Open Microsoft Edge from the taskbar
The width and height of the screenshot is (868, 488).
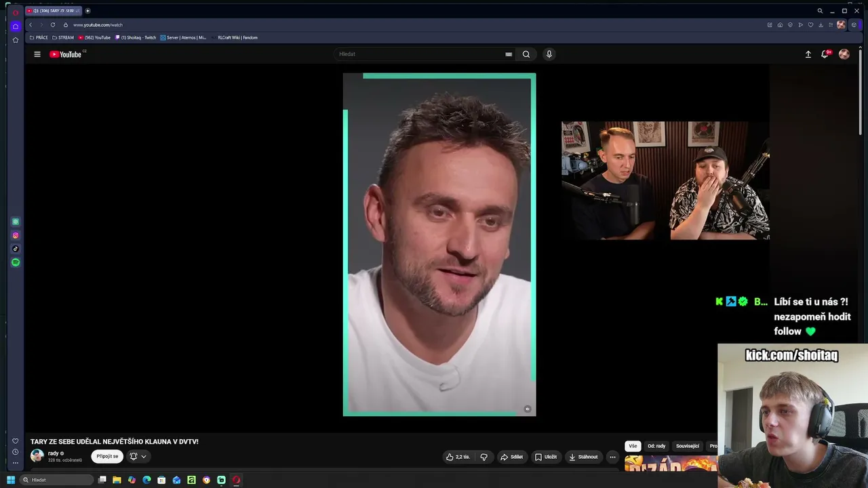point(146,480)
